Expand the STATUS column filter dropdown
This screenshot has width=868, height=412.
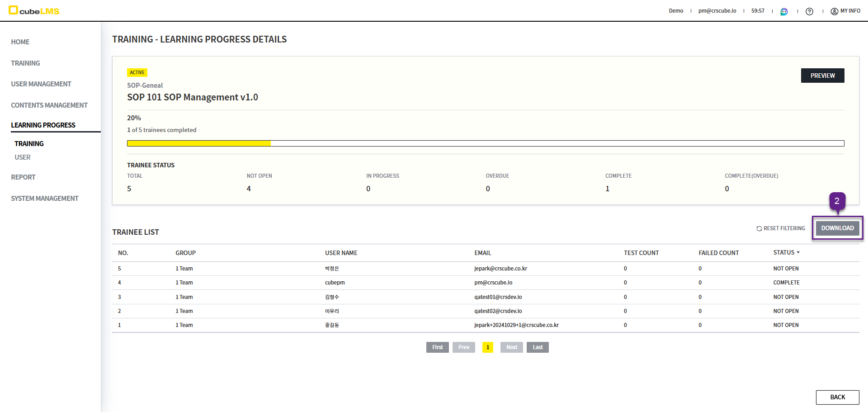(798, 252)
